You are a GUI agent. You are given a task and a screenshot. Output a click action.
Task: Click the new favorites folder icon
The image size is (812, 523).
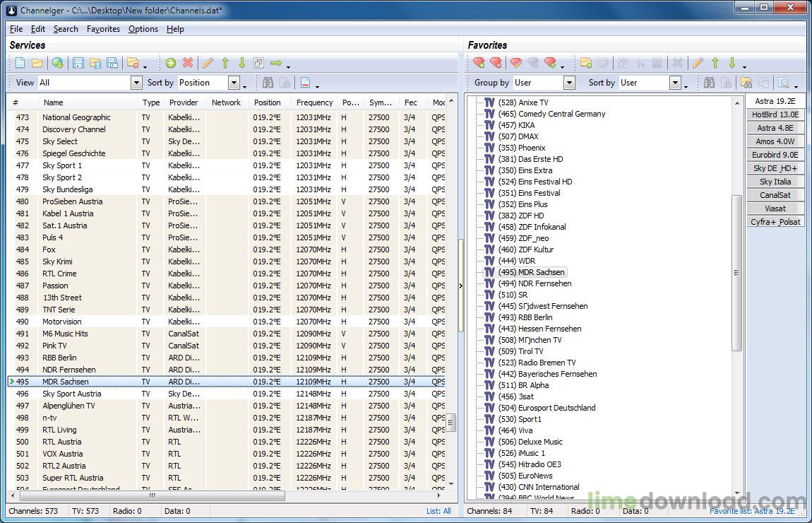585,63
